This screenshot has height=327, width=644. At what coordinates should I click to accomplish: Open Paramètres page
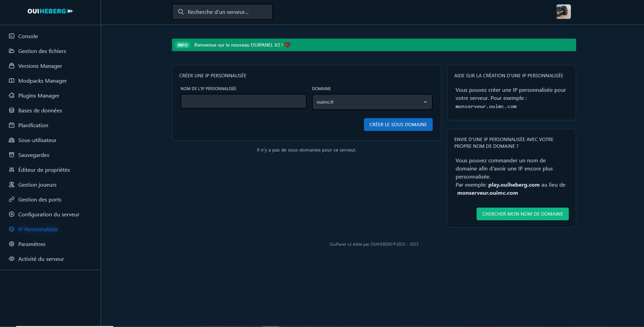32,244
